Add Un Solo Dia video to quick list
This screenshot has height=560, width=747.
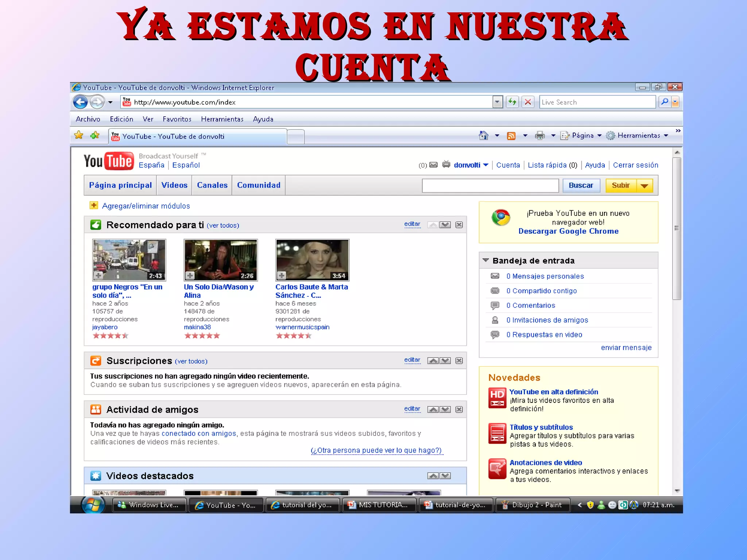coord(190,276)
